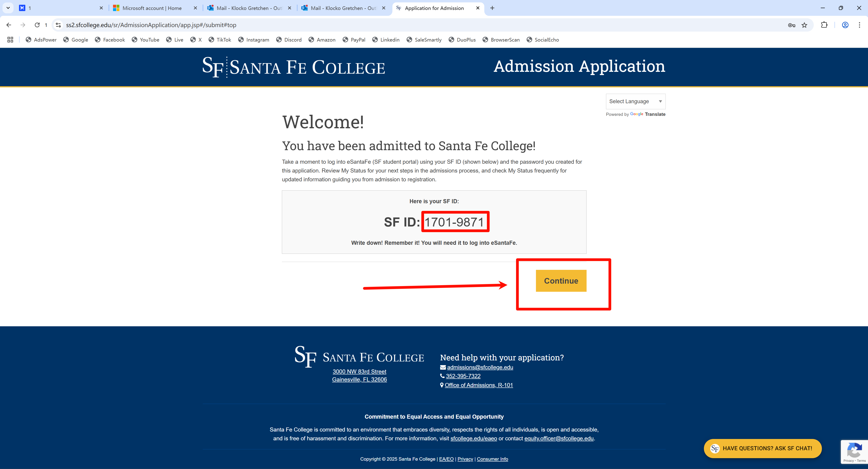The image size is (868, 469).
Task: Go back to the previous page
Action: (9, 25)
